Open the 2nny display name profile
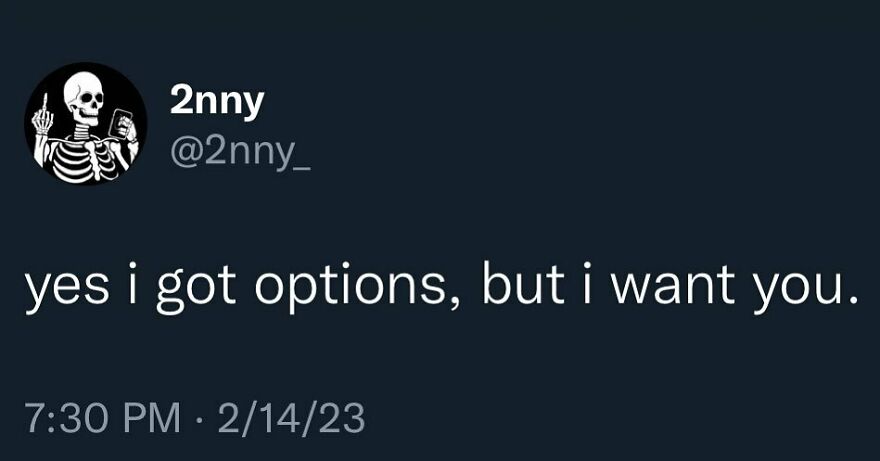This screenshot has height=461, width=880. point(215,101)
